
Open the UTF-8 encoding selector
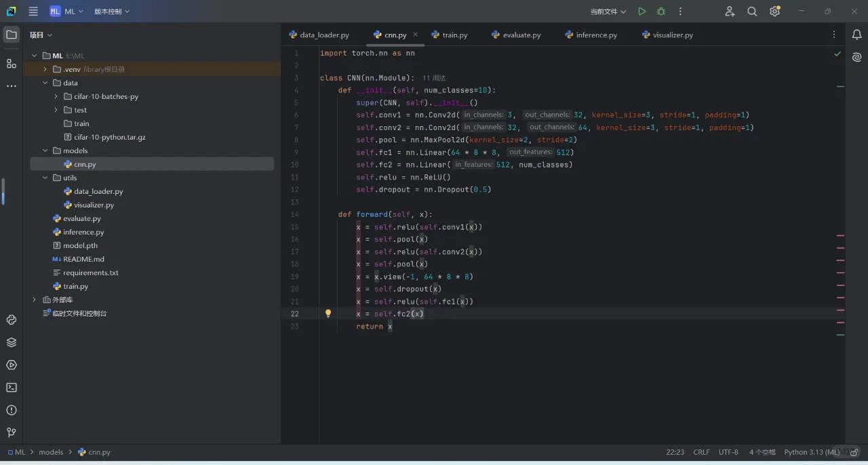tap(728, 452)
